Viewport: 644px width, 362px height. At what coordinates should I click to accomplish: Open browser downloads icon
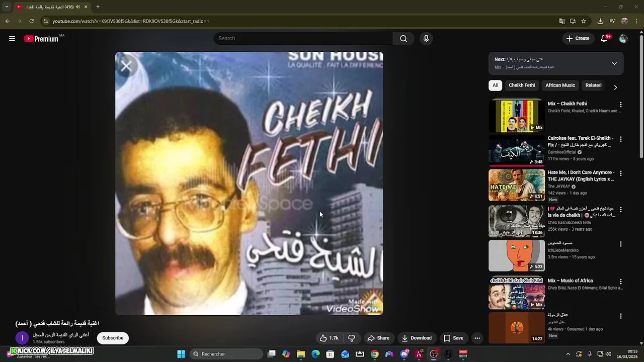[600, 21]
